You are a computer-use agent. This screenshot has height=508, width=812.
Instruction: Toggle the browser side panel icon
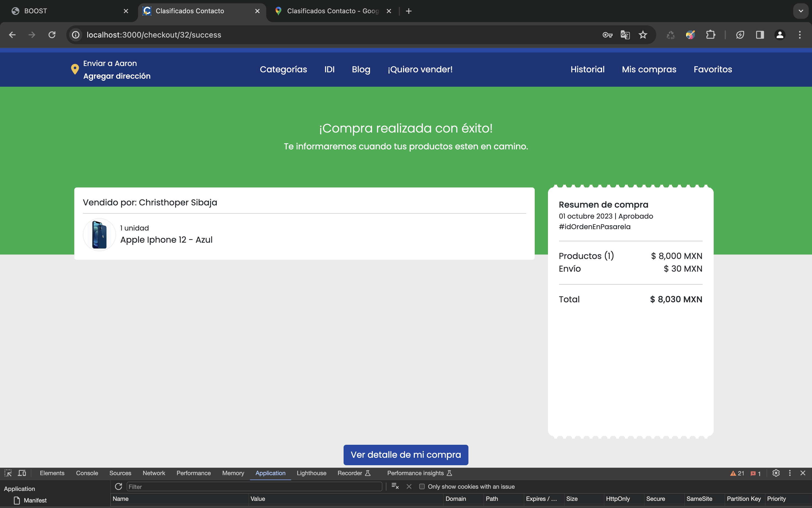tap(760, 35)
